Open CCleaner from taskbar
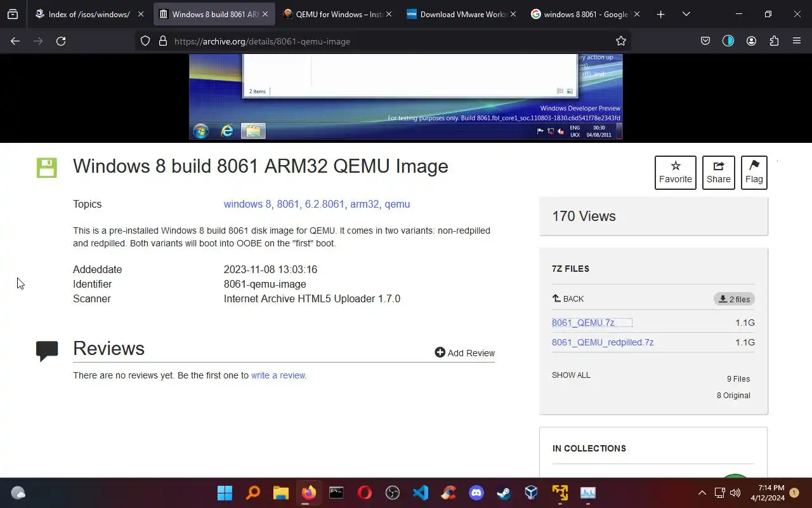This screenshot has width=812, height=508. click(x=449, y=493)
